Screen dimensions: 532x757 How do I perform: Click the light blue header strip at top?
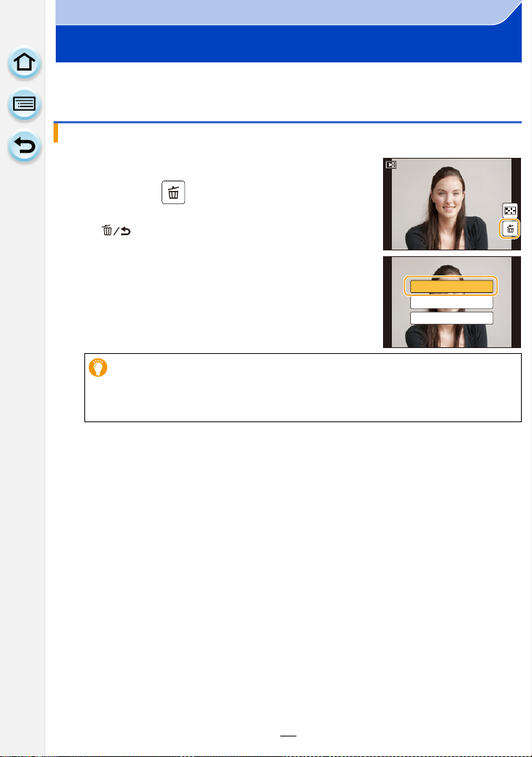coord(286,13)
